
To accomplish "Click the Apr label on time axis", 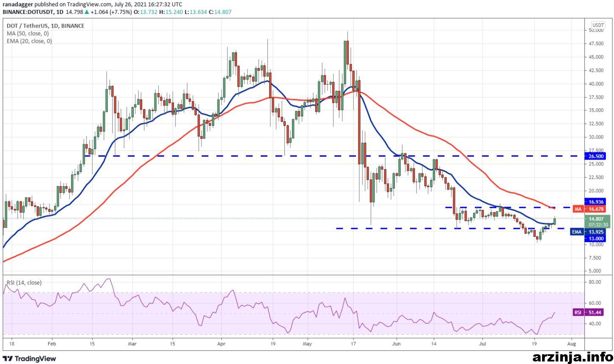I will (x=221, y=344).
